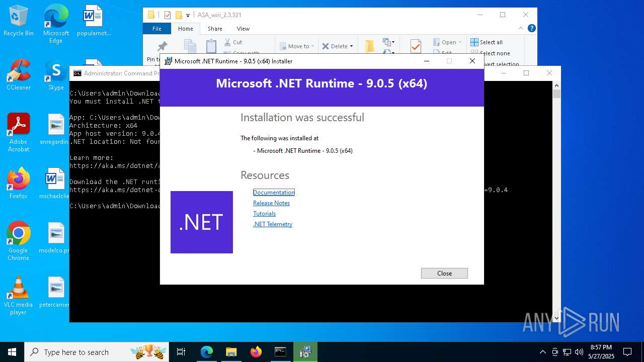
Task: Select the popularnot... Word document icon
Action: [x=93, y=21]
